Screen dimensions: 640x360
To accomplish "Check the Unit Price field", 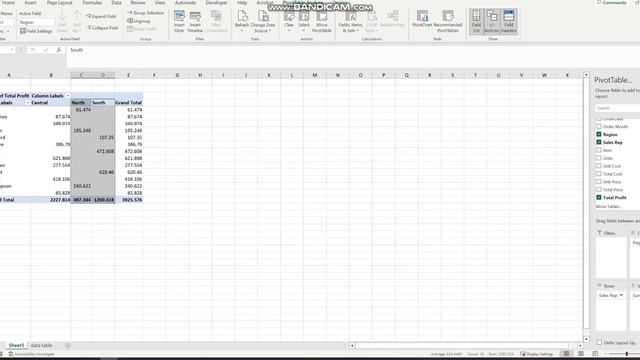I will (x=599, y=182).
